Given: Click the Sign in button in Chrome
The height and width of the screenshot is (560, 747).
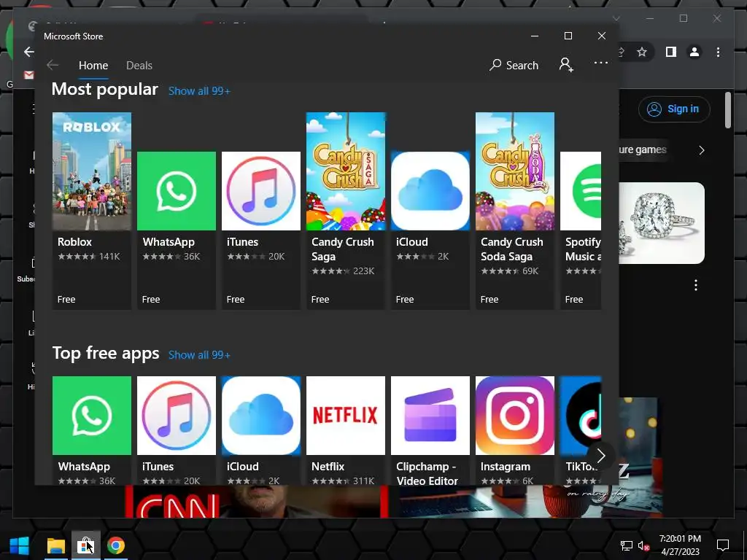Looking at the screenshot, I should [674, 109].
